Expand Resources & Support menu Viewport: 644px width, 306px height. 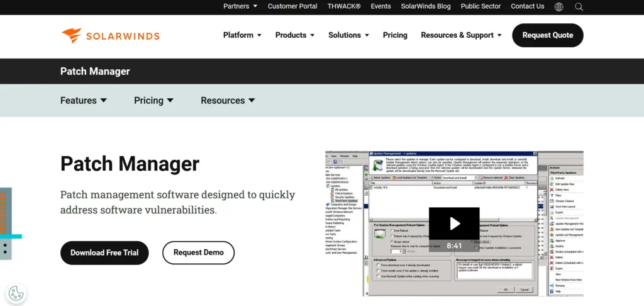pyautogui.click(x=461, y=35)
